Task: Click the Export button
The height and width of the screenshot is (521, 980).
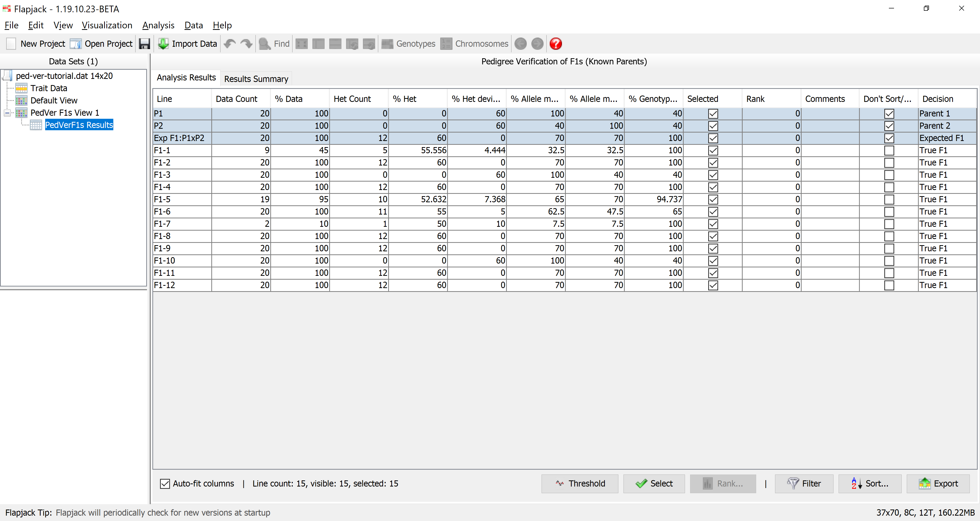Action: click(x=938, y=484)
